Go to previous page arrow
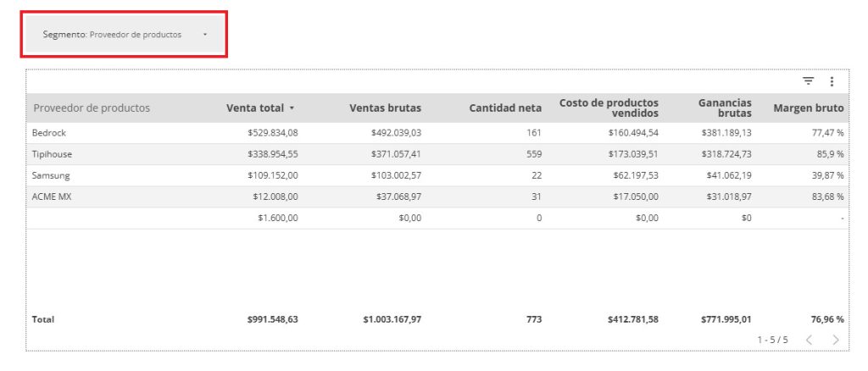Viewport: 868px width, 371px height. (x=809, y=340)
